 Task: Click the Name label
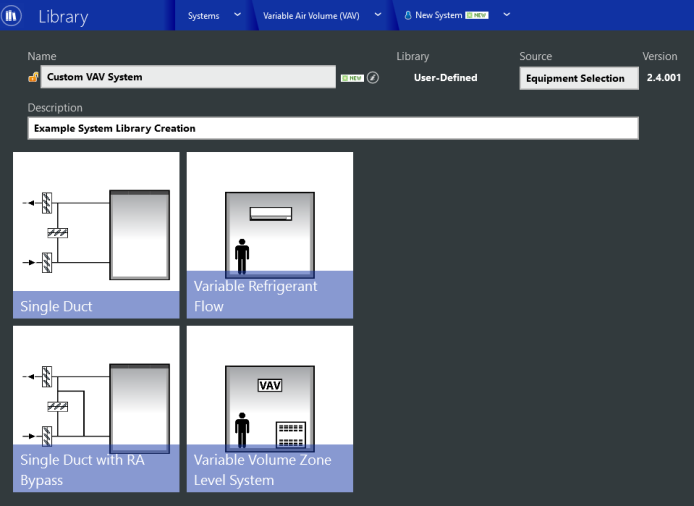pyautogui.click(x=42, y=56)
